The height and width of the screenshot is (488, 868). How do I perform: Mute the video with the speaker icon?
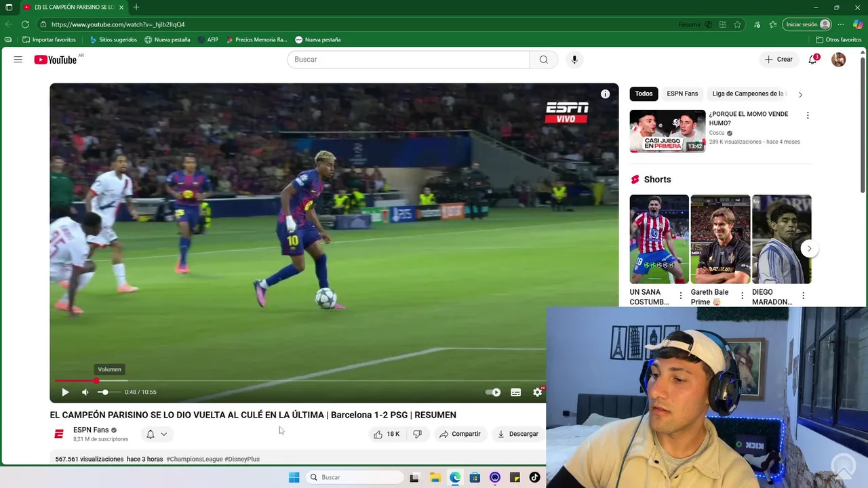[85, 392]
